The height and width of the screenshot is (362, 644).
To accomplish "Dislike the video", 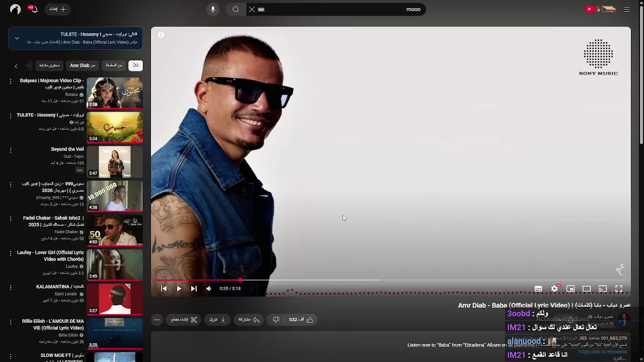I will [x=276, y=320].
